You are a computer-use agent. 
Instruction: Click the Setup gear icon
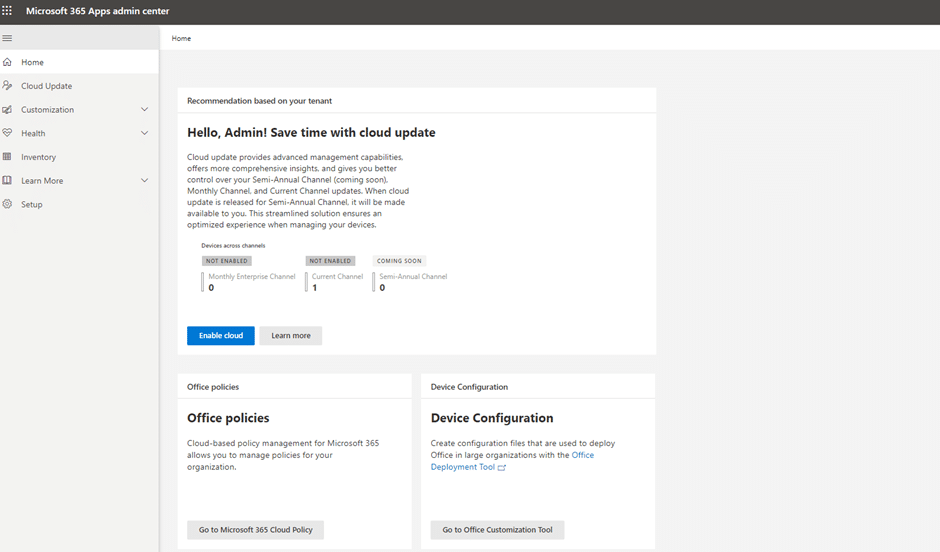pos(7,204)
